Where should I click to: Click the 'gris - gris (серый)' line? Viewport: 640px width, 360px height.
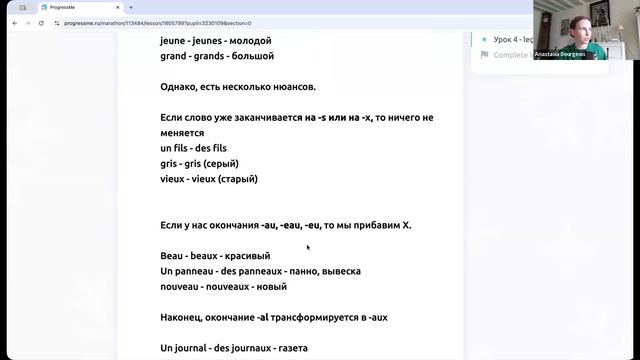point(200,164)
